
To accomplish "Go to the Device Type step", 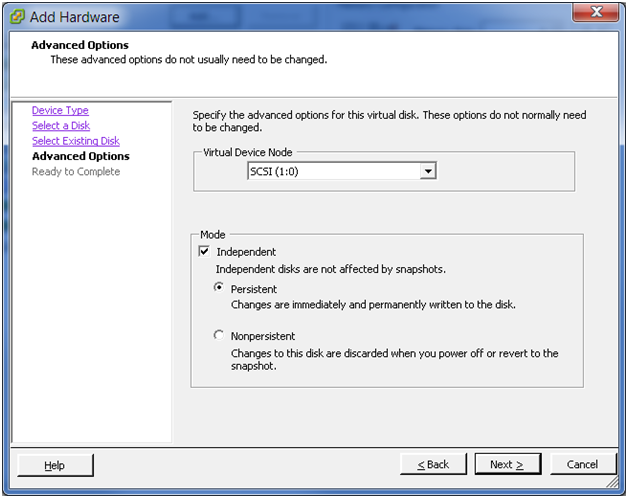I will 60,110.
